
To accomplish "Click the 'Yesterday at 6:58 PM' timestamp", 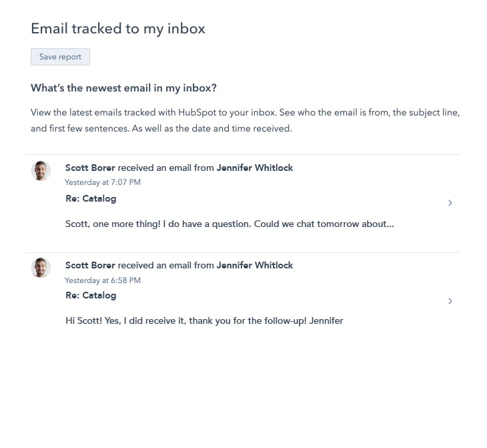I will tap(103, 280).
